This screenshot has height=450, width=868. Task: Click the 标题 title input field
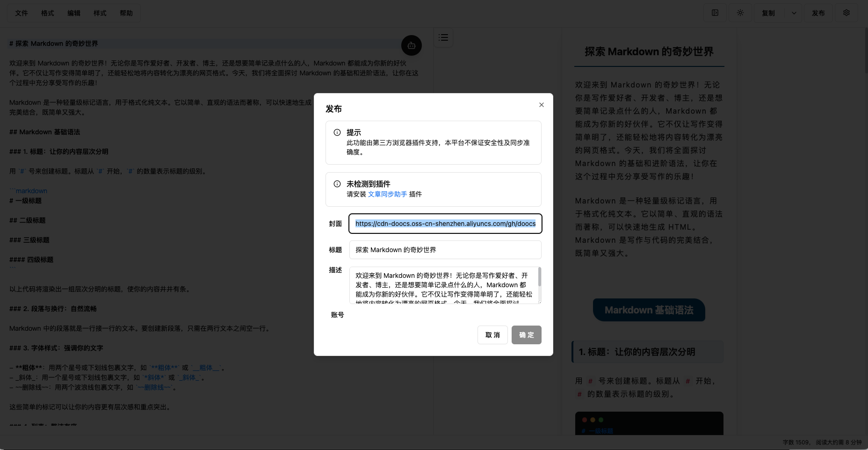[444, 249]
